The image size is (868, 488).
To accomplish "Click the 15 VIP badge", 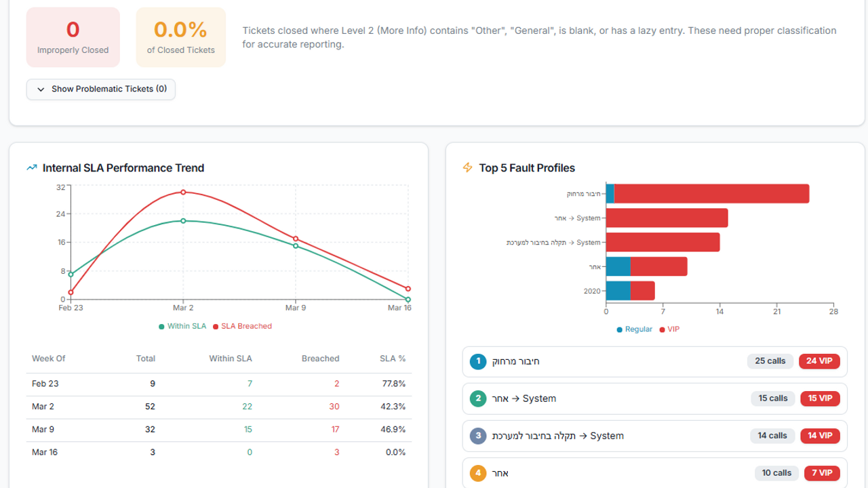I will coord(821,399).
